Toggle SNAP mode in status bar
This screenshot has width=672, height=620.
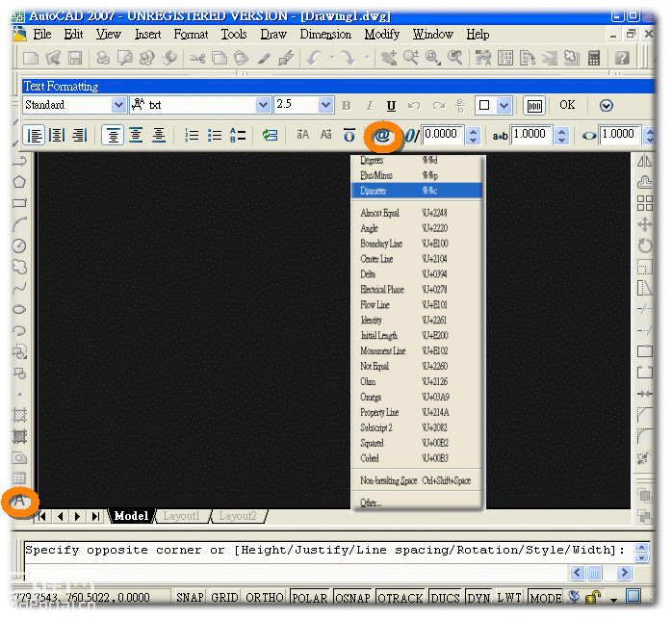point(190,597)
